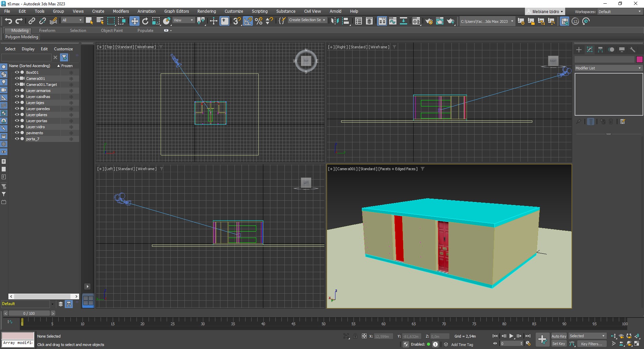Open the Modifier List dropdown
The height and width of the screenshot is (349, 644).
608,68
